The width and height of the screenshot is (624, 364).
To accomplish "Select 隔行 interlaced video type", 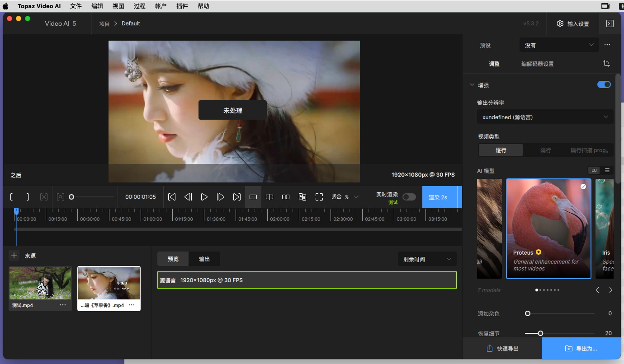I will click(x=545, y=150).
